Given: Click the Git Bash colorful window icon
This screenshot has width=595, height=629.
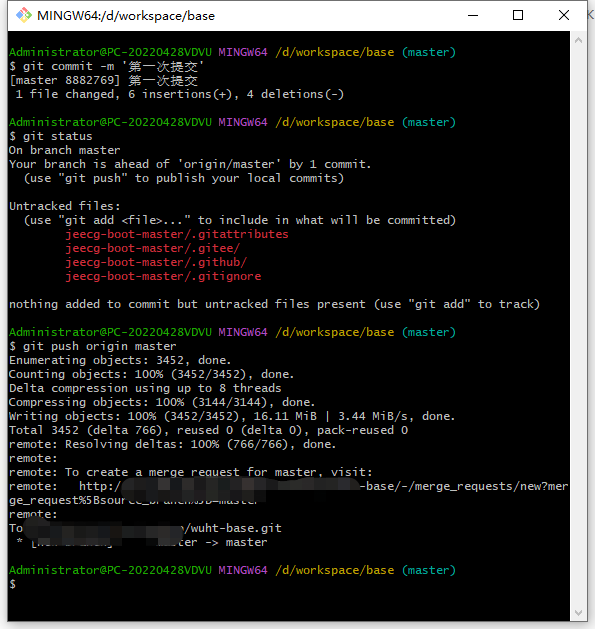Looking at the screenshot, I should [x=24, y=15].
